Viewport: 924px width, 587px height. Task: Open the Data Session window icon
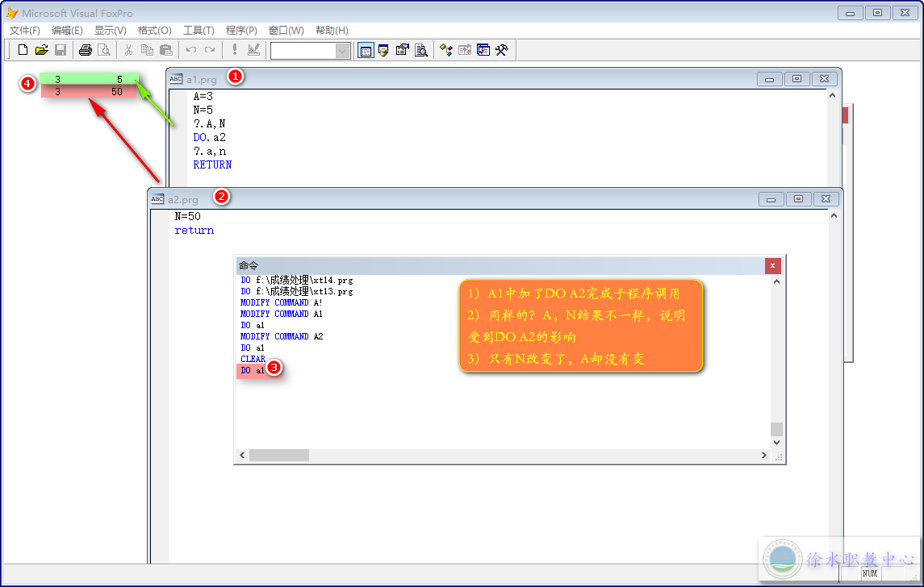(x=383, y=50)
